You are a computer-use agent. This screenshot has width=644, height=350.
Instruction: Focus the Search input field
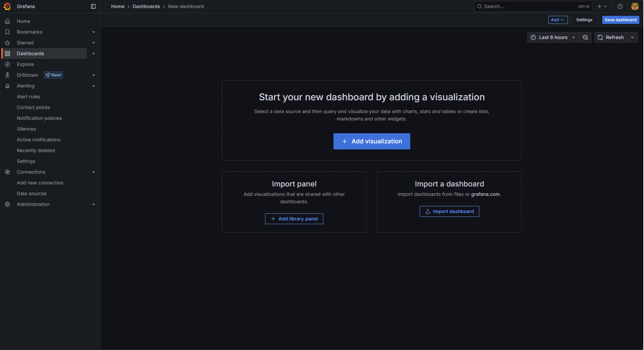coord(533,6)
